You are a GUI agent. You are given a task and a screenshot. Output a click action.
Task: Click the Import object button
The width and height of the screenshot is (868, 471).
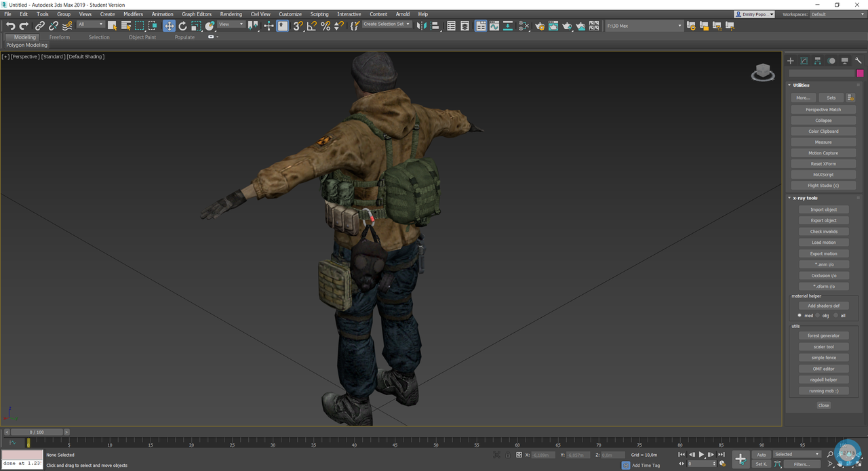pyautogui.click(x=823, y=209)
